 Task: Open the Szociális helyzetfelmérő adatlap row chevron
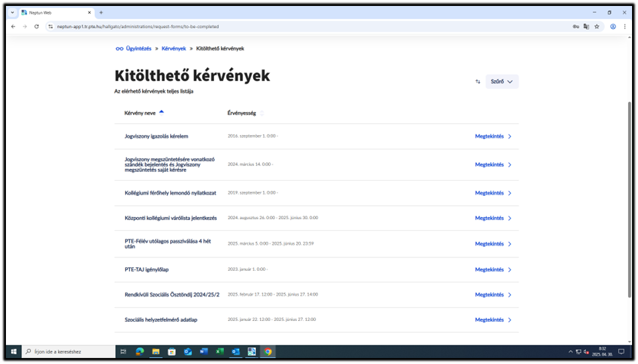[x=509, y=320]
